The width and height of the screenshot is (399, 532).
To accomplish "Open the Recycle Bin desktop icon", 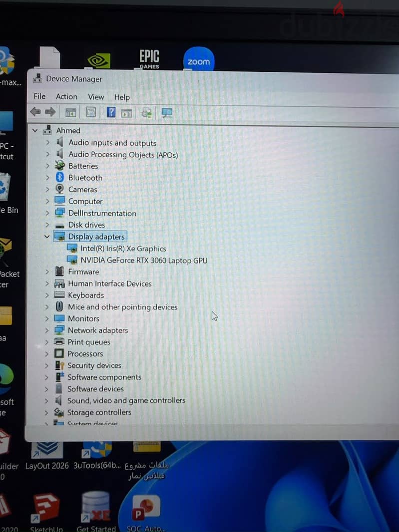I will point(8,194).
